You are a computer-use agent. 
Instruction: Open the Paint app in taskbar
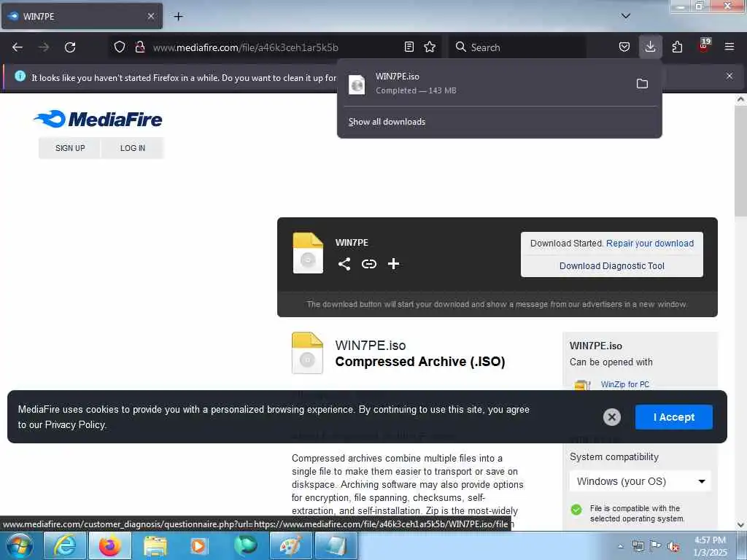click(290, 545)
